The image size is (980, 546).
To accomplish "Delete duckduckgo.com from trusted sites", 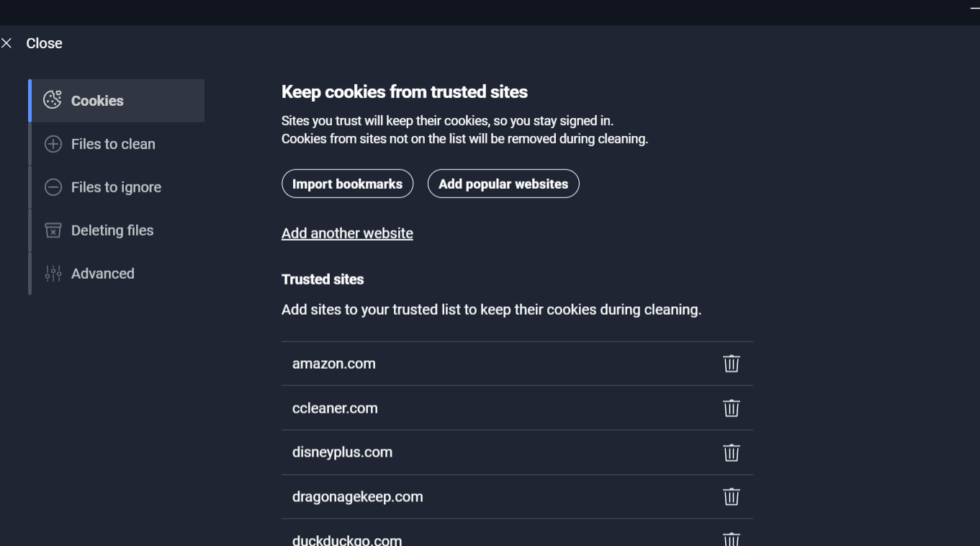I will (731, 539).
